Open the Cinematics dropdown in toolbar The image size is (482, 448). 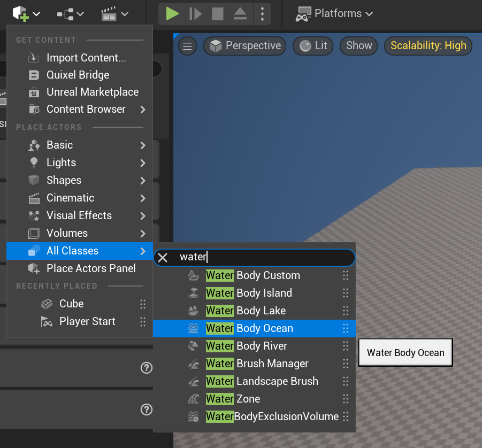point(114,14)
